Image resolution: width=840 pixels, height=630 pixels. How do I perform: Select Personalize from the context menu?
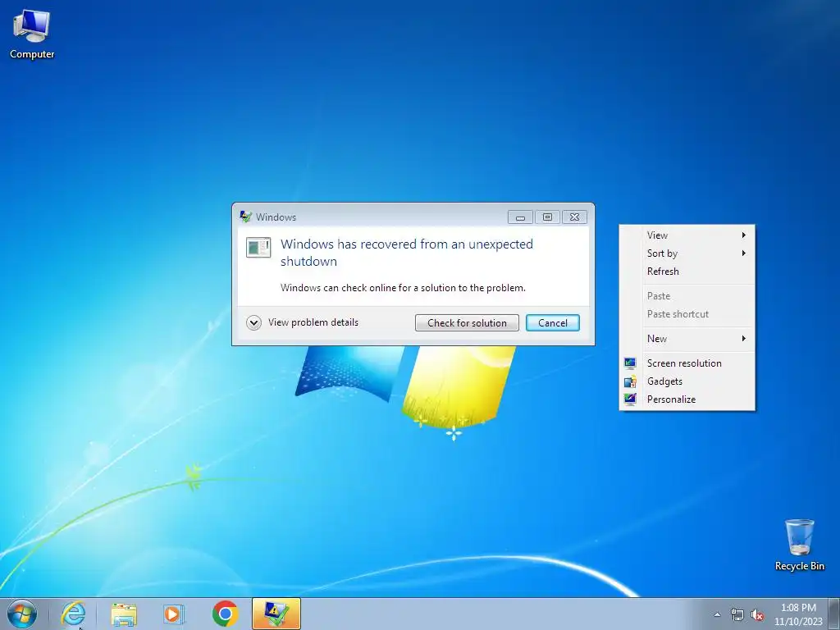[x=687, y=399]
